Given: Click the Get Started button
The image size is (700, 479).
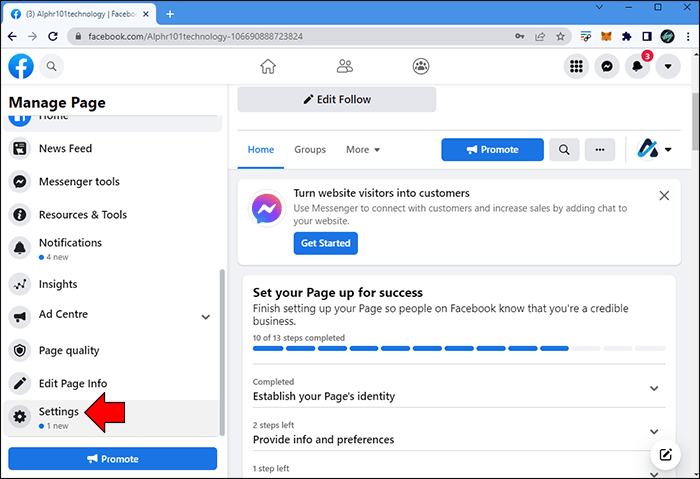Looking at the screenshot, I should point(325,243).
